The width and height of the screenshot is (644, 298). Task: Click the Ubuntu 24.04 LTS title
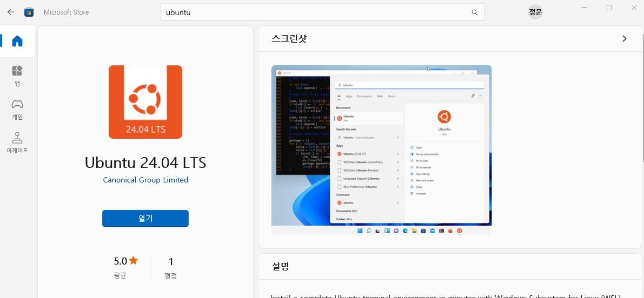click(145, 162)
